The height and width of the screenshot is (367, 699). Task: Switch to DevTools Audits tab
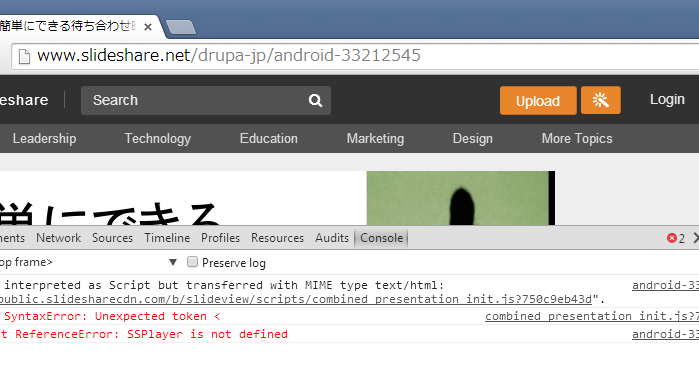(x=332, y=238)
